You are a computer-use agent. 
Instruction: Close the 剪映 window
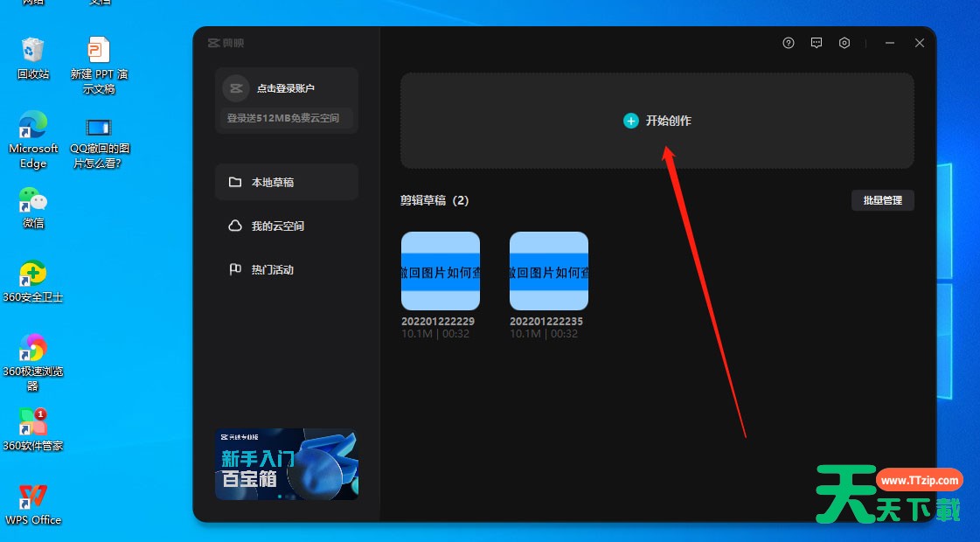(x=920, y=43)
